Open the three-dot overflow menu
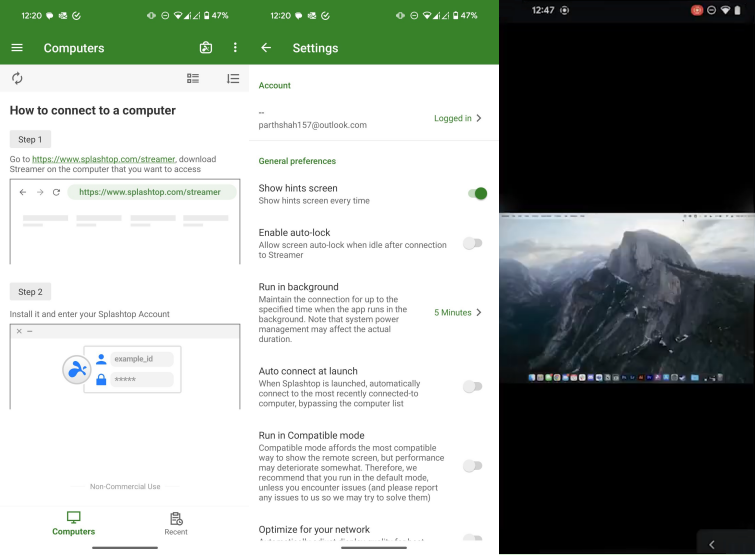The image size is (755, 555). 235,48
